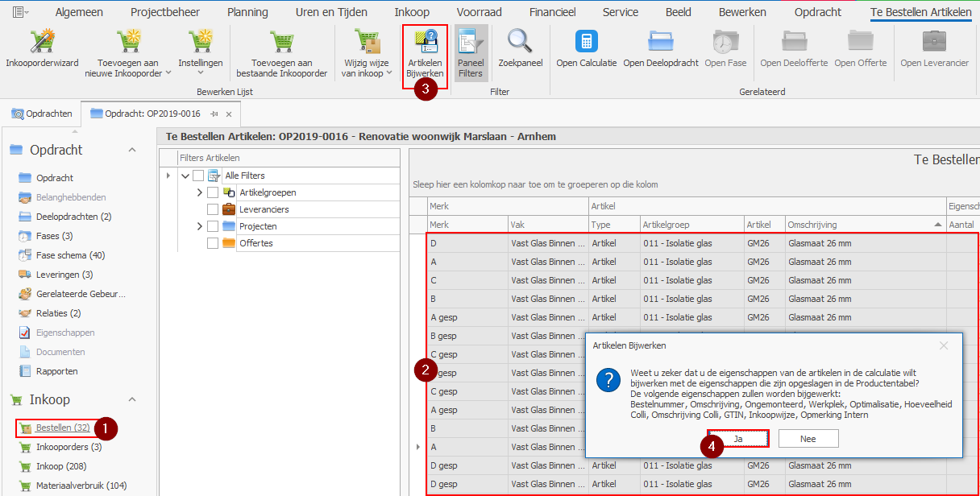Image resolution: width=980 pixels, height=496 pixels.
Task: Open Inkoop (208) in sidebar
Action: tap(61, 466)
